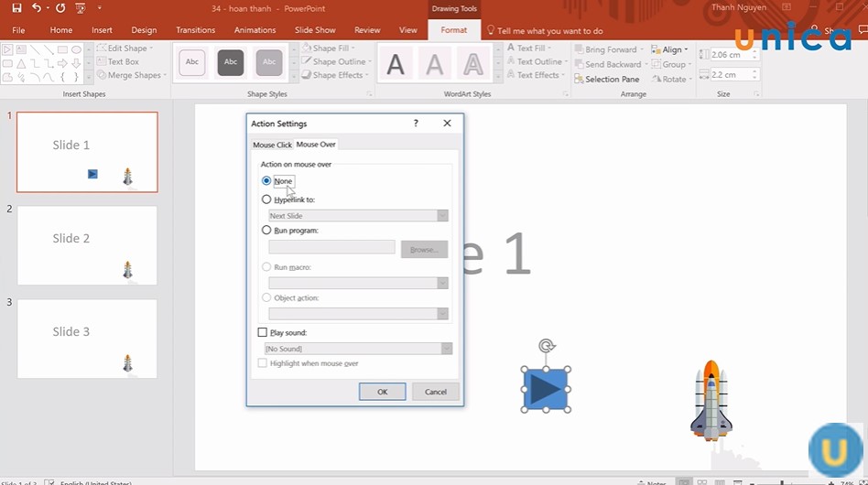868x485 pixels.
Task: Open the Insert ribbon tab
Action: coord(102,30)
